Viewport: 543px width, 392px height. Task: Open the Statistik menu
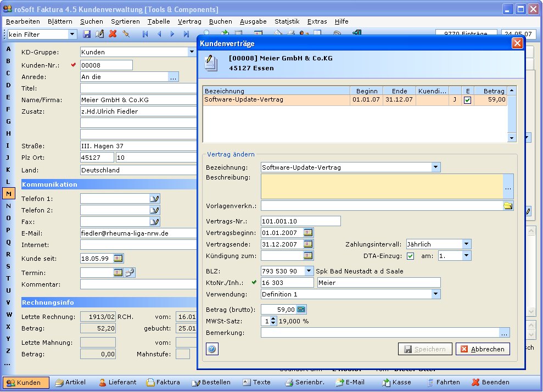pos(287,21)
